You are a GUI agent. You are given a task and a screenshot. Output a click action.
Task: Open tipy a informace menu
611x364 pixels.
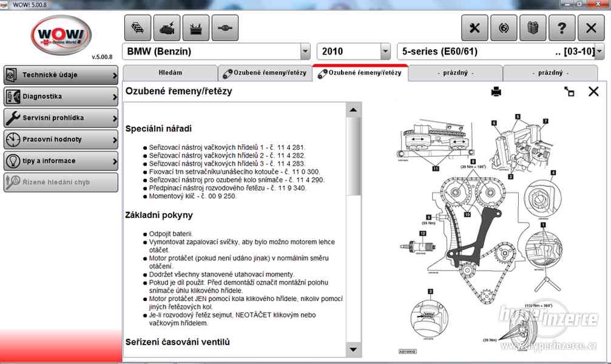click(x=61, y=161)
